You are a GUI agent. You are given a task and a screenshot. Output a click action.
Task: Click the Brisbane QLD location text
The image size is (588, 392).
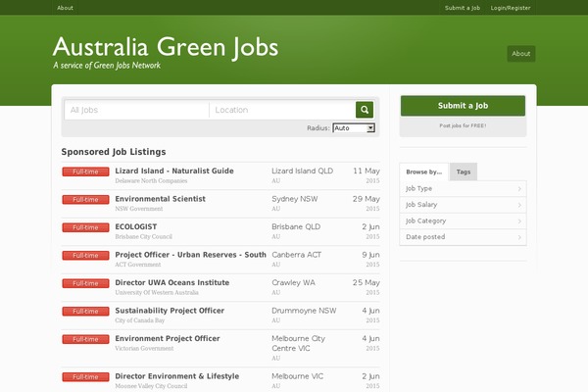(296, 227)
